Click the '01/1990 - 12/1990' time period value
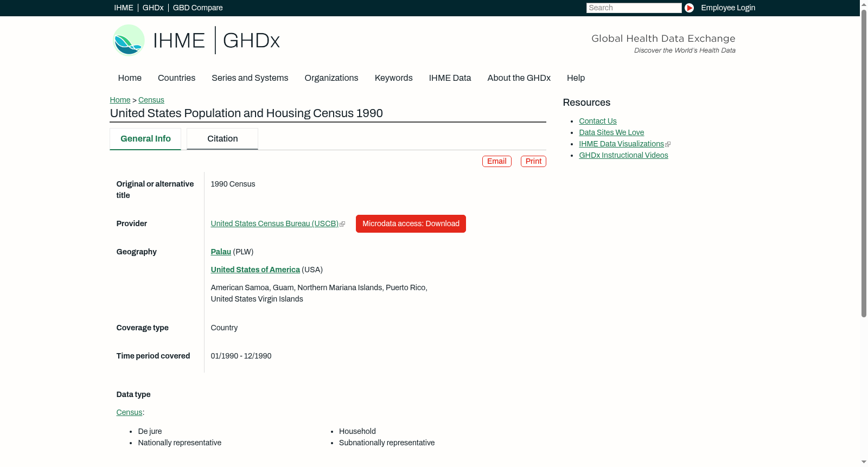Image resolution: width=868 pixels, height=467 pixels. coord(241,356)
